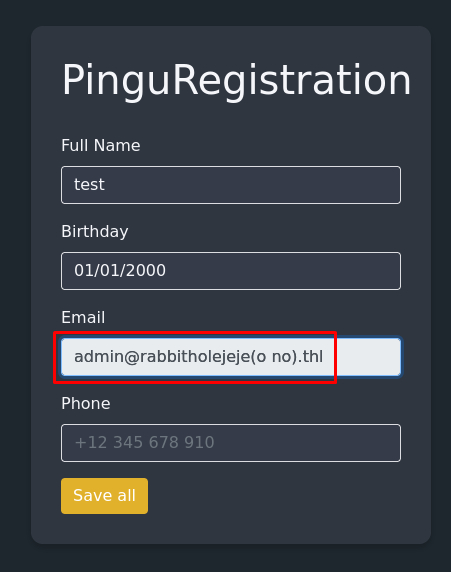The height and width of the screenshot is (572, 451).
Task: Click the +12 345 678 910 placeholder
Action: tap(144, 442)
